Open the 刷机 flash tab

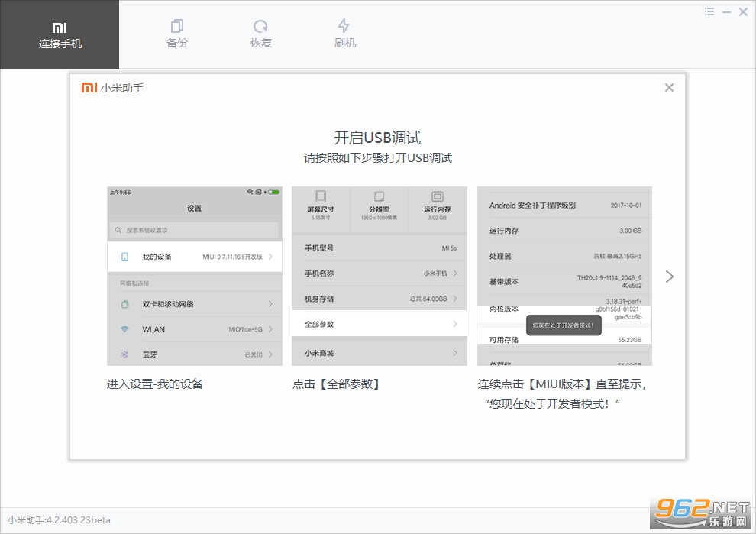tap(344, 34)
